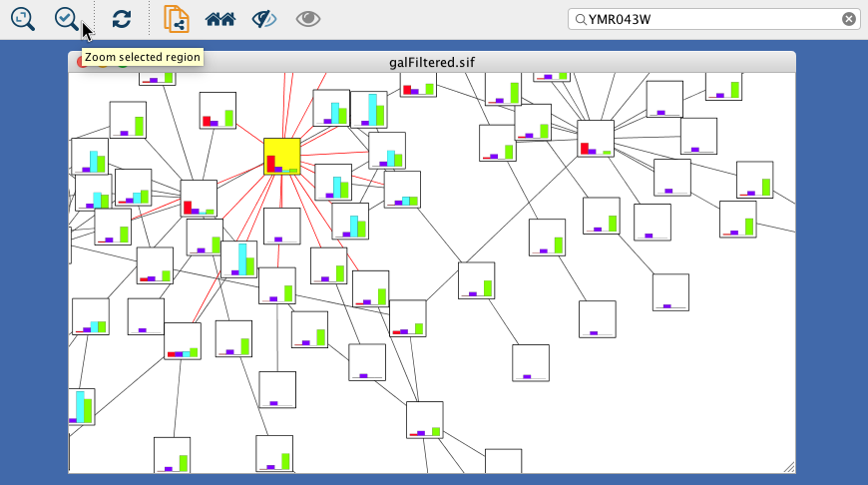Select the yellow highlighted node

282,157
